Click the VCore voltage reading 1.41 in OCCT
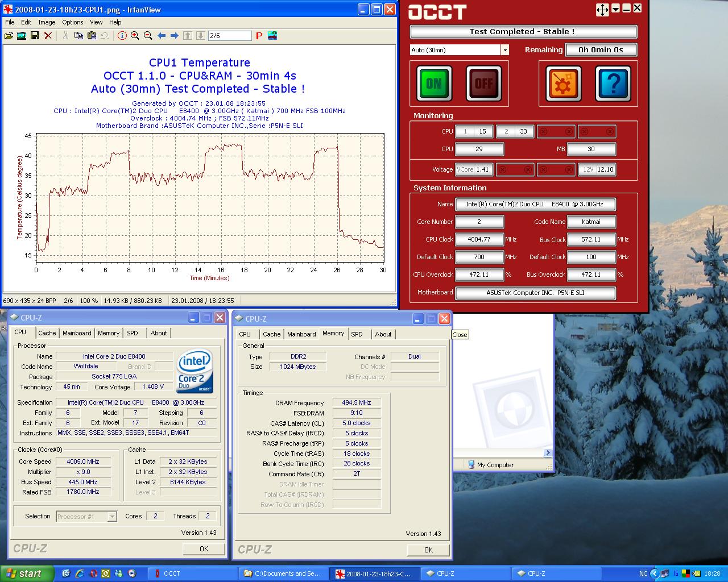Image resolution: width=728 pixels, height=582 pixels. (482, 169)
